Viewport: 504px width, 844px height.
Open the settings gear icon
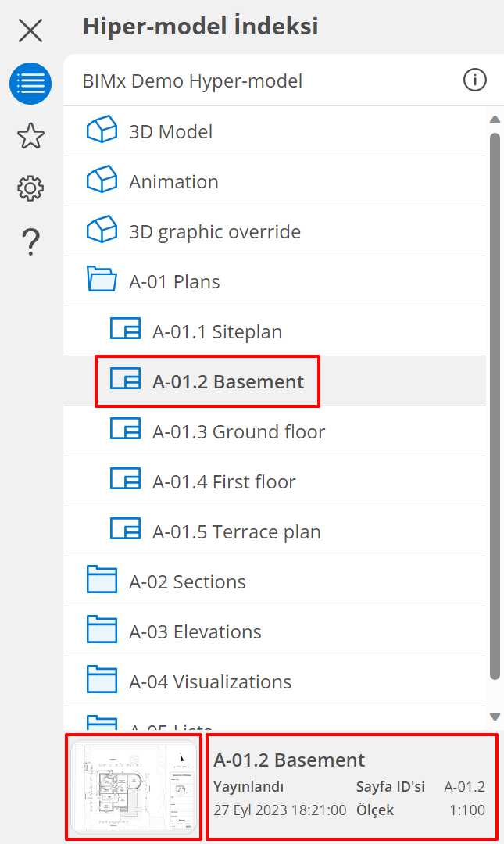point(30,188)
